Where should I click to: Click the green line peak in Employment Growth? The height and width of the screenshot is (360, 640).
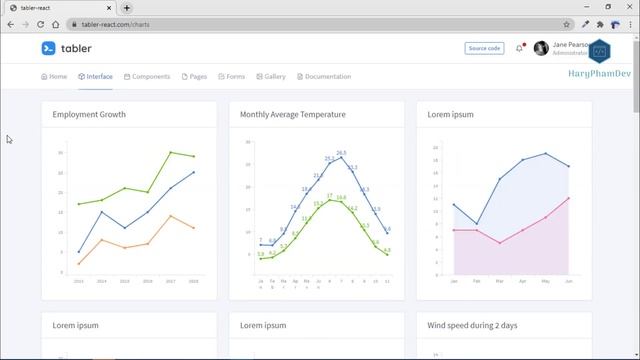tap(171, 152)
